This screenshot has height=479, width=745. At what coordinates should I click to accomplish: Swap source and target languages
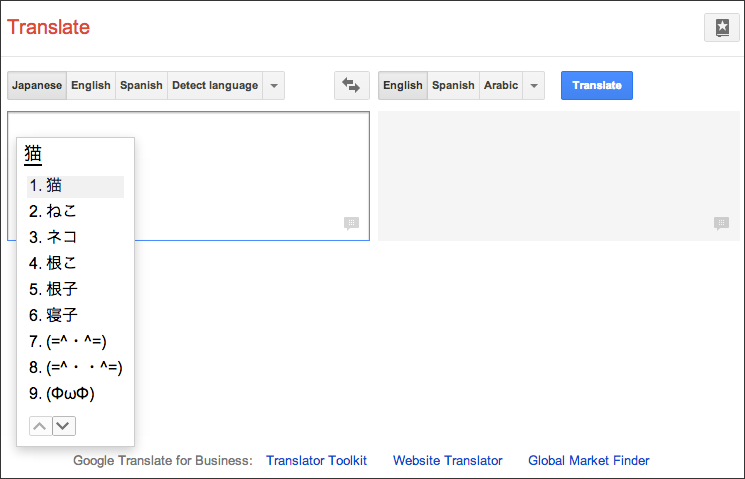coord(352,86)
